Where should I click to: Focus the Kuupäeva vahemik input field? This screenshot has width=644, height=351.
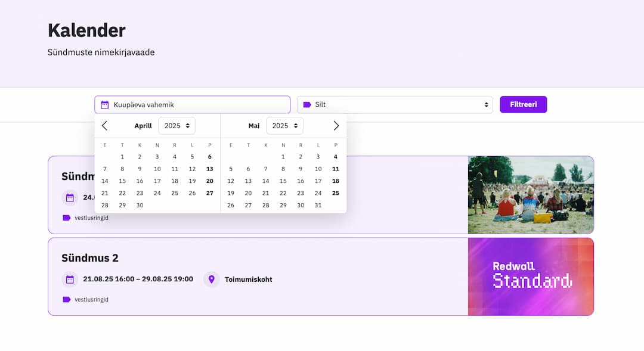point(192,105)
